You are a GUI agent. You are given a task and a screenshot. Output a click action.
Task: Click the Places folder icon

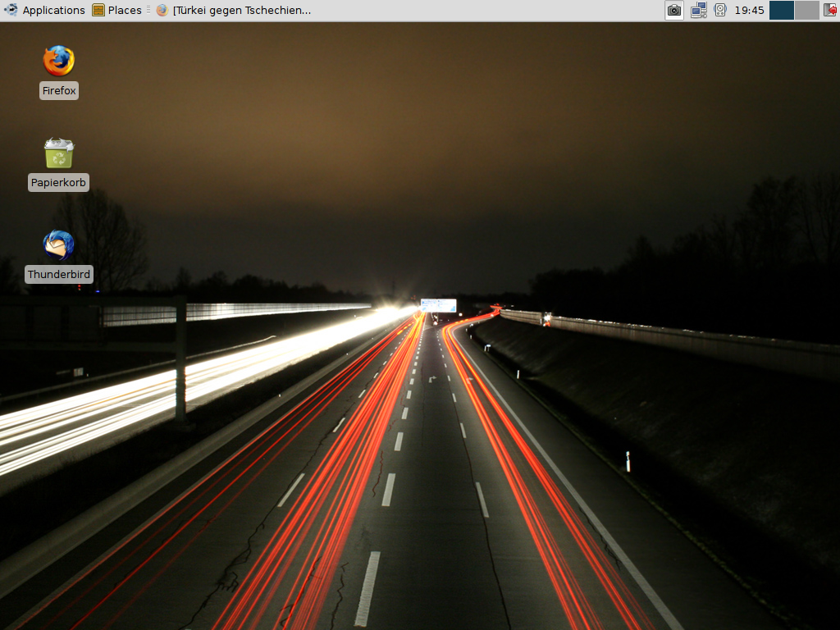point(98,11)
